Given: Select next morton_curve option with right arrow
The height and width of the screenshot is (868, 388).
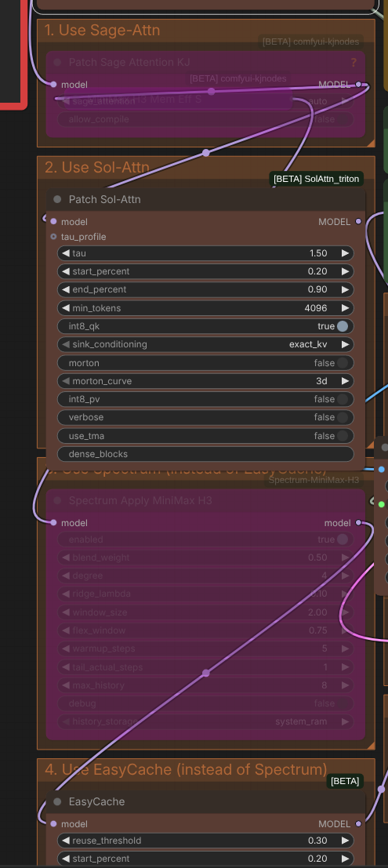Looking at the screenshot, I should point(346,381).
